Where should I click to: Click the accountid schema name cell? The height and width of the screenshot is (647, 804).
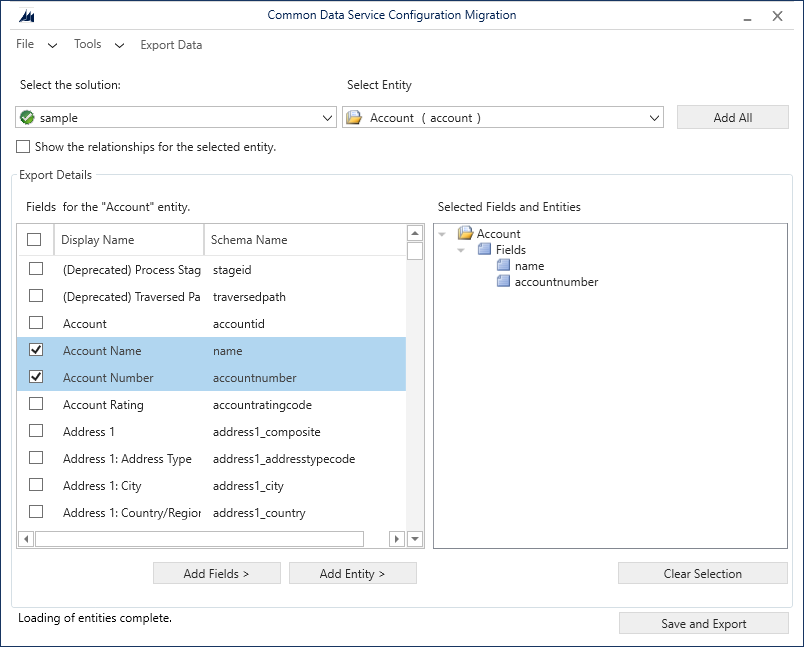[x=239, y=324]
